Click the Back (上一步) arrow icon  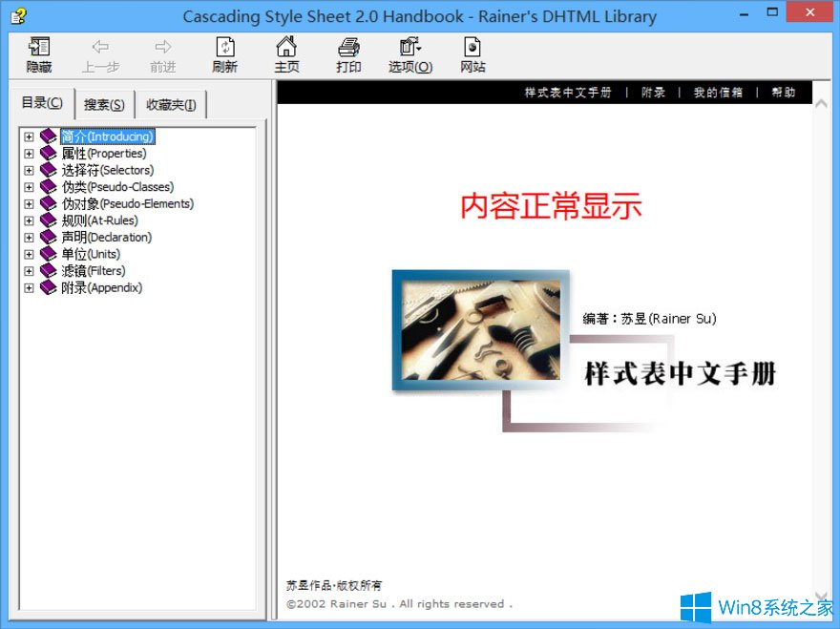(100, 47)
